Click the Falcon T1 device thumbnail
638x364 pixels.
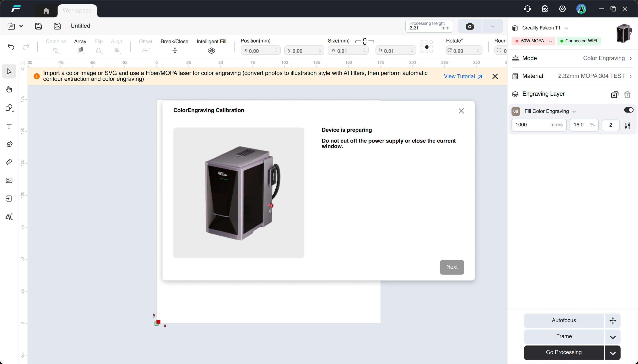click(624, 33)
